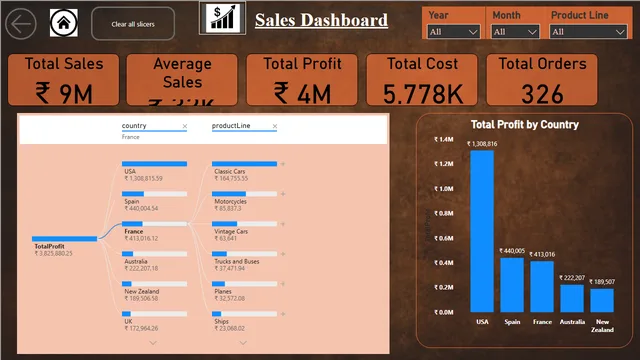
Task: Show more countries with down chevron
Action: pos(153,343)
